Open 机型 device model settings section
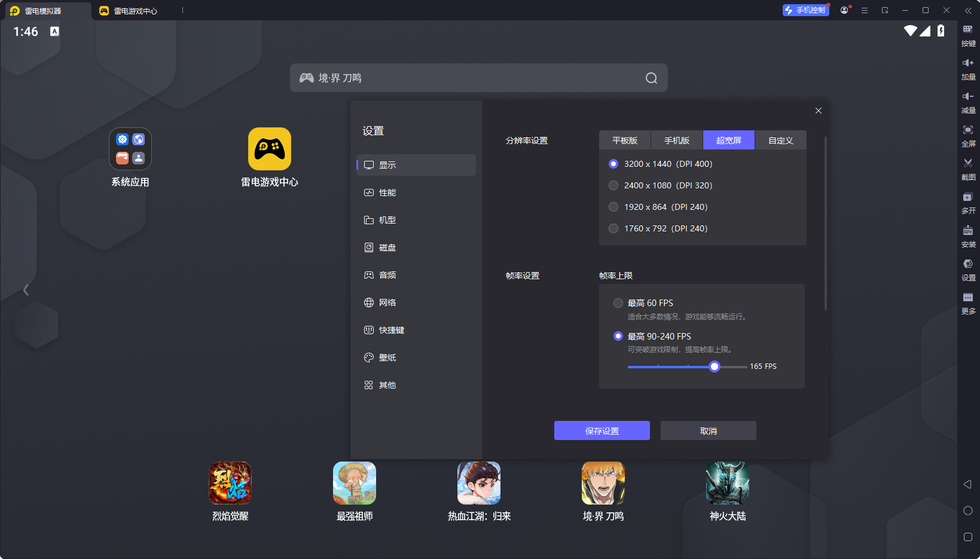Viewport: 980px width, 559px height. 416,220
